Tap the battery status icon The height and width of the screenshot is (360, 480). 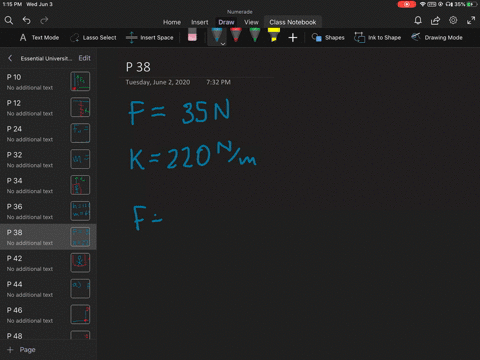(x=471, y=4)
